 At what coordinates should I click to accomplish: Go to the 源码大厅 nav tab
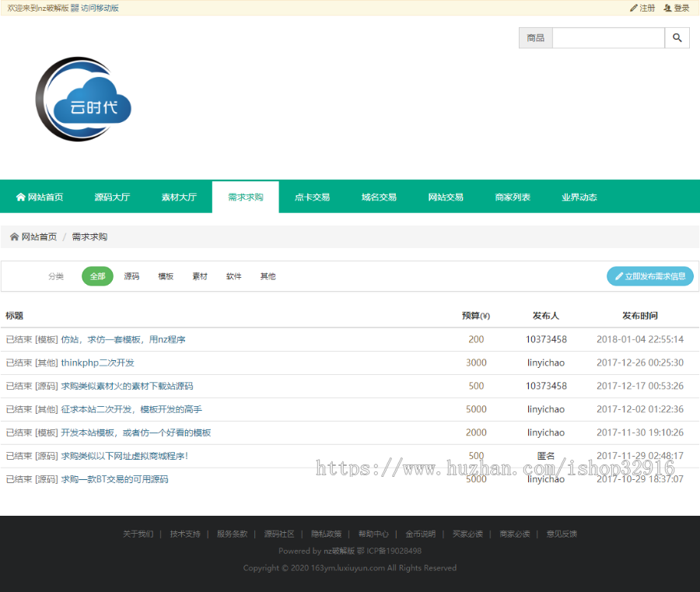pyautogui.click(x=112, y=198)
